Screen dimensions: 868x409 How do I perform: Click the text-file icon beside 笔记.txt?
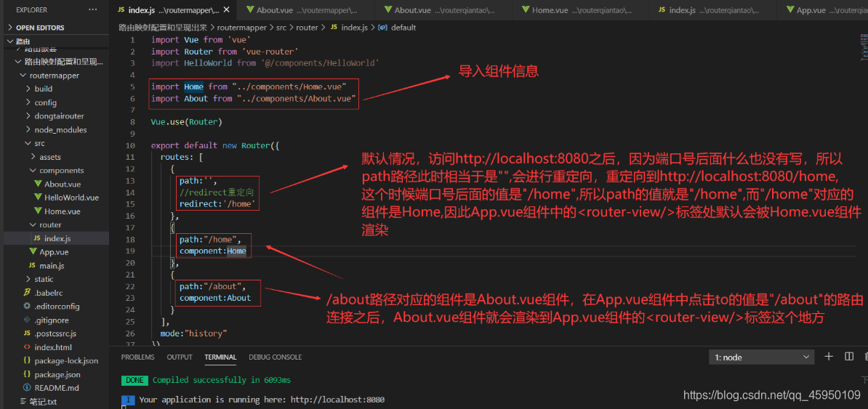(x=23, y=401)
